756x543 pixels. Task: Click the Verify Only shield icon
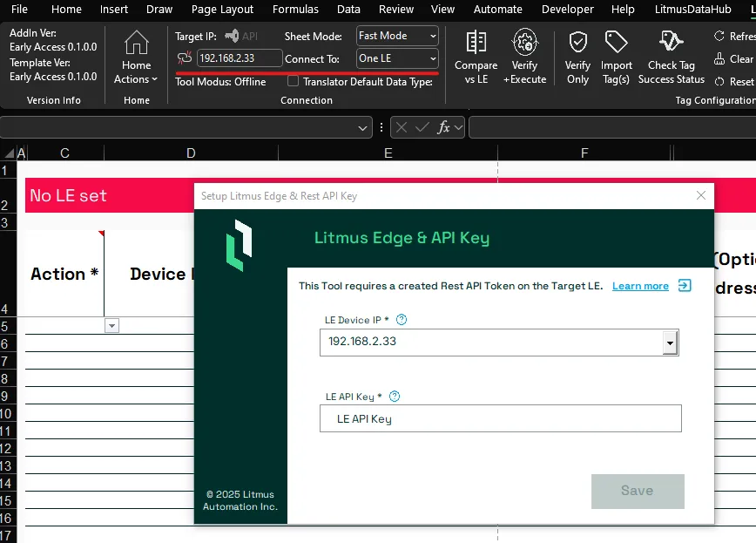(577, 42)
